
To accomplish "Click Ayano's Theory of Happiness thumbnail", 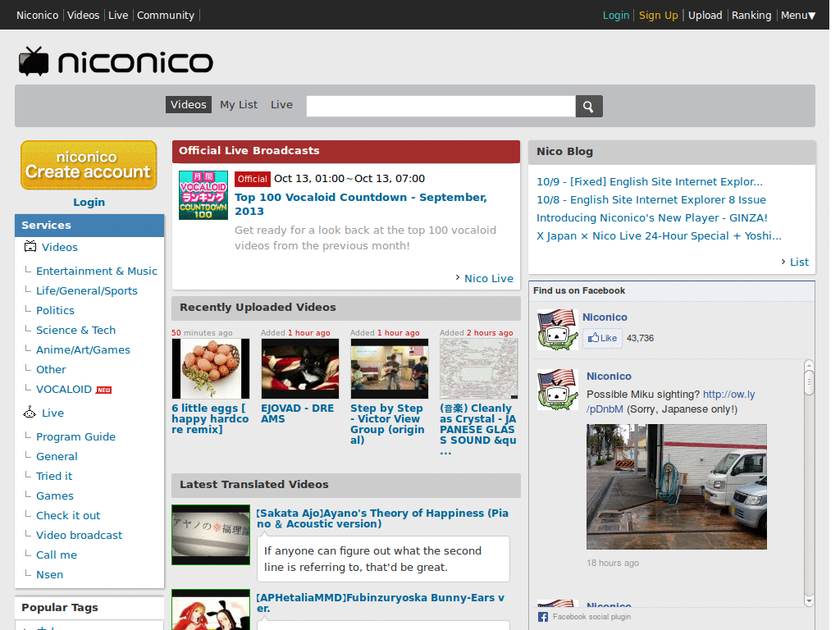I will coord(211,535).
